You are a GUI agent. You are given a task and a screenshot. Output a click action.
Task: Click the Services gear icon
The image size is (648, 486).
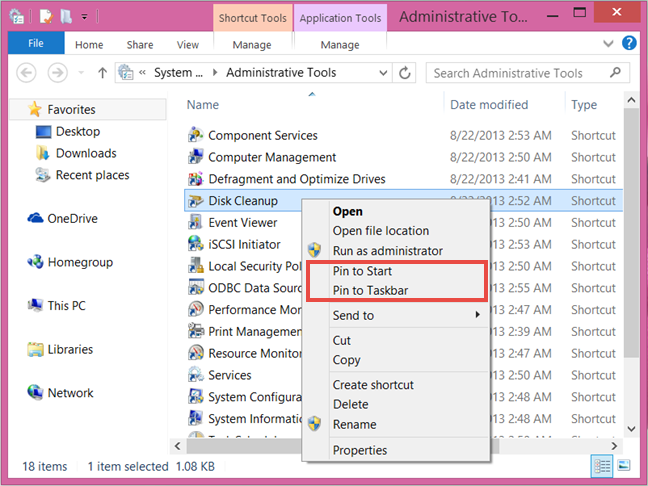pos(195,375)
